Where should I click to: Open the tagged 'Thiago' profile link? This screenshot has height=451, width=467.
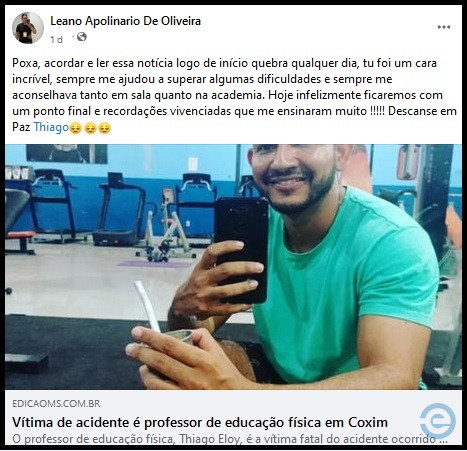51,127
